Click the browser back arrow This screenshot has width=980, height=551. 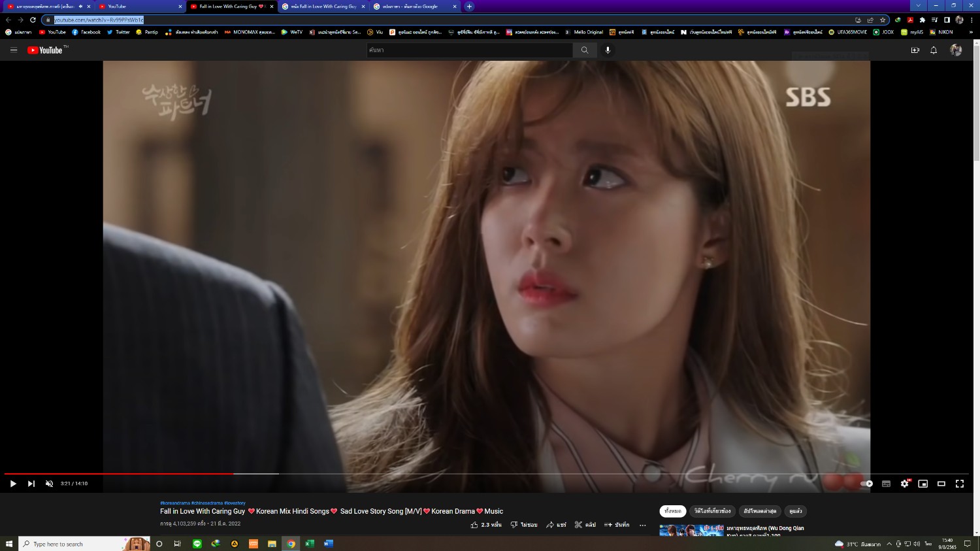point(8,20)
